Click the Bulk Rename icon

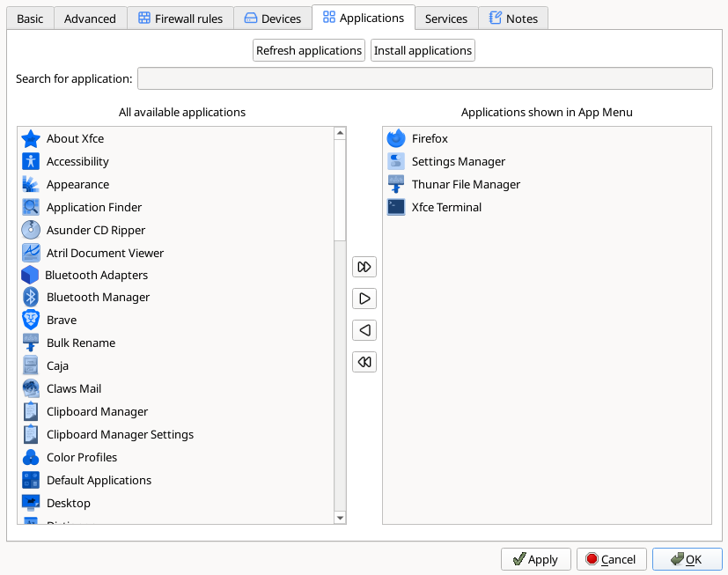click(31, 343)
